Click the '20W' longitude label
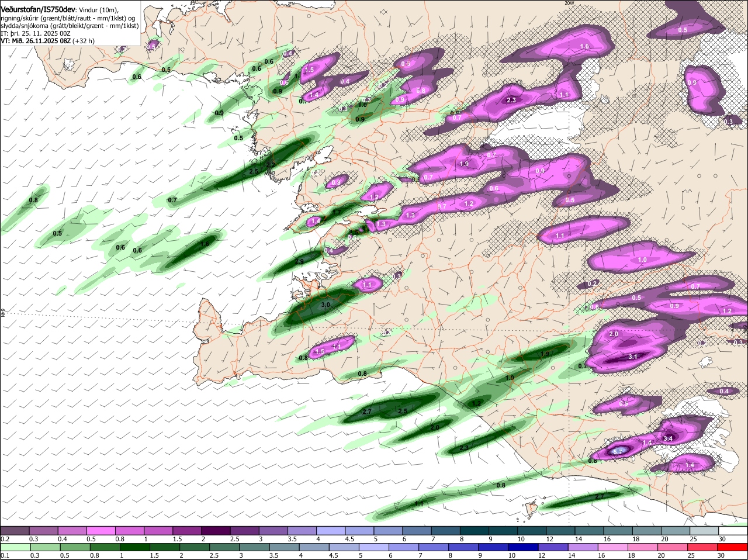Viewport: 748px width, 560px height. (570, 3)
